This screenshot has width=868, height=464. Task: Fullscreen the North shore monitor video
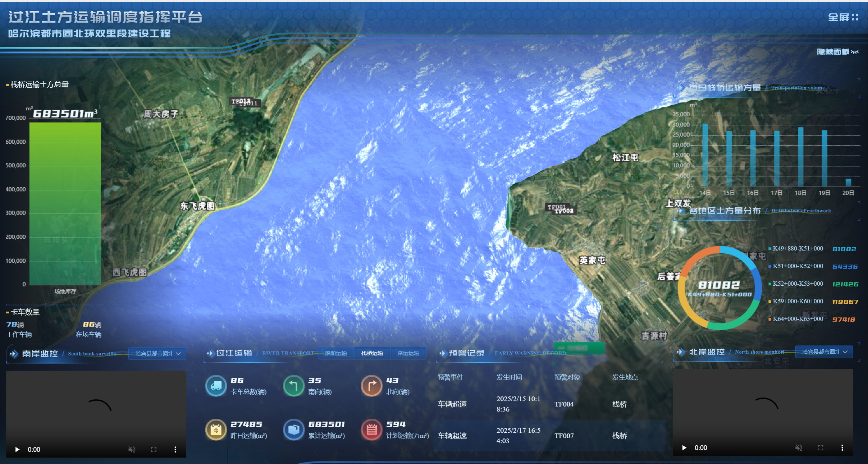click(x=821, y=448)
